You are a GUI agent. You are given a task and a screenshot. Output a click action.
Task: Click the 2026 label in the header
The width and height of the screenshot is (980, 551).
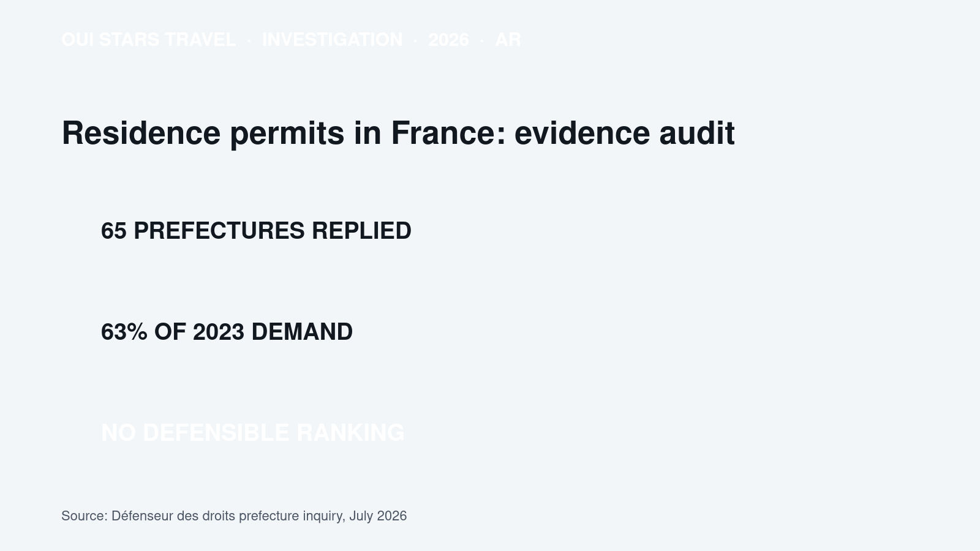448,40
